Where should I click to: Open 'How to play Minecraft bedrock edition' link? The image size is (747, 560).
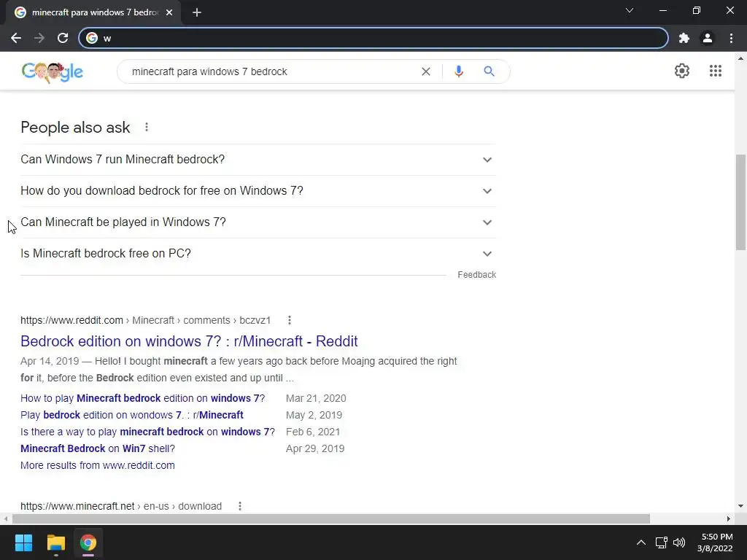tap(142, 398)
